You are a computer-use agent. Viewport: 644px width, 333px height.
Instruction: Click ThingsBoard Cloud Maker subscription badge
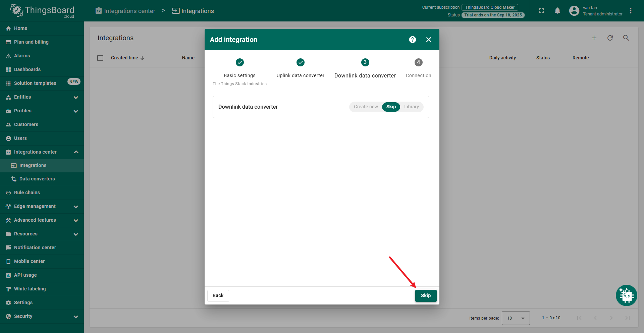tap(490, 7)
